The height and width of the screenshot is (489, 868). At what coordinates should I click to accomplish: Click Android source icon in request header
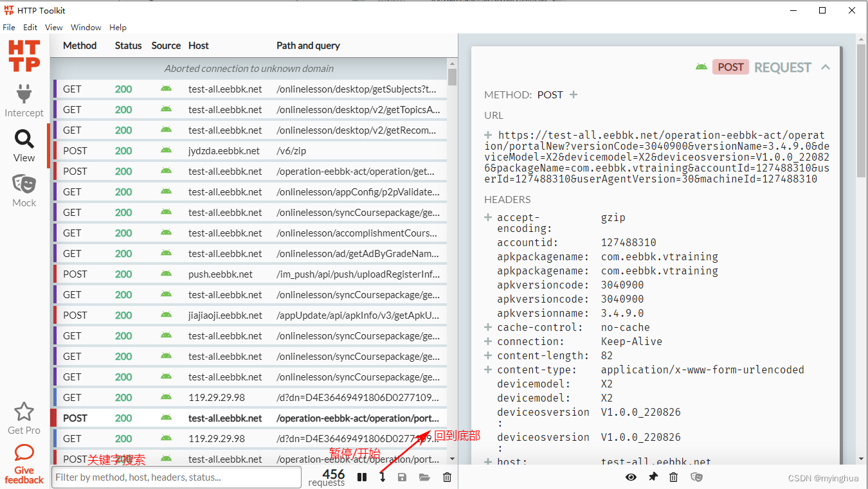[x=701, y=67]
